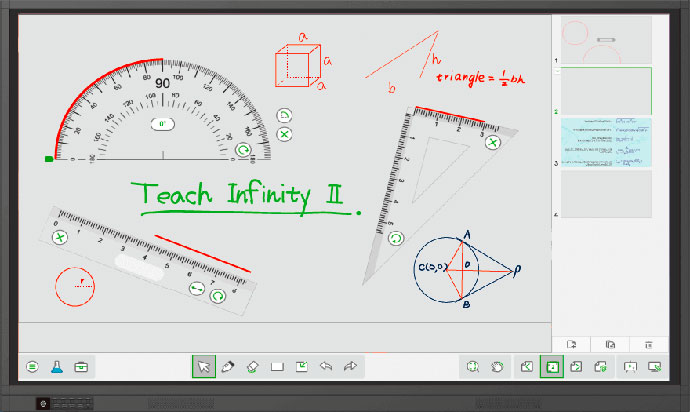This screenshot has width=690, height=412.
Task: Select the rectangle shape tool
Action: pos(277,367)
